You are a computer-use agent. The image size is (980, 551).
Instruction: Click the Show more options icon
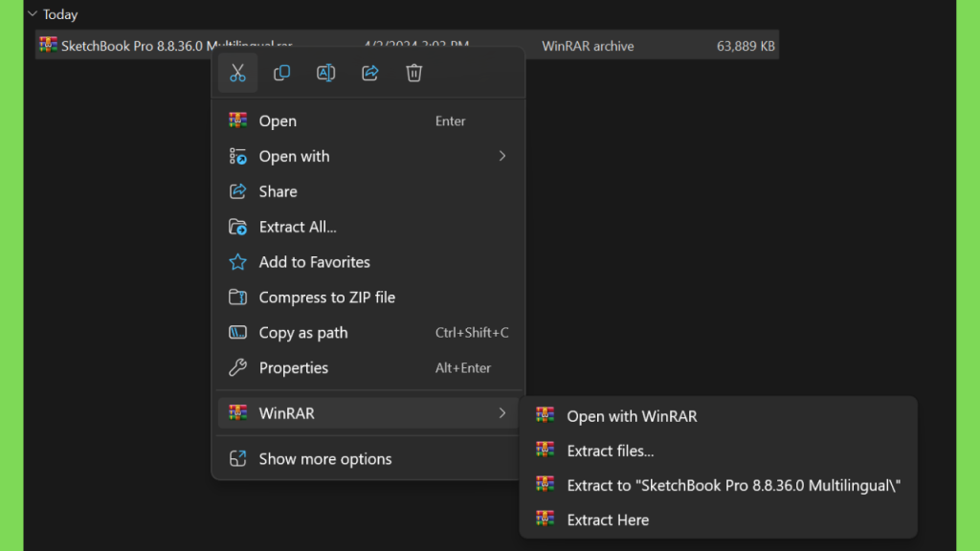(237, 458)
